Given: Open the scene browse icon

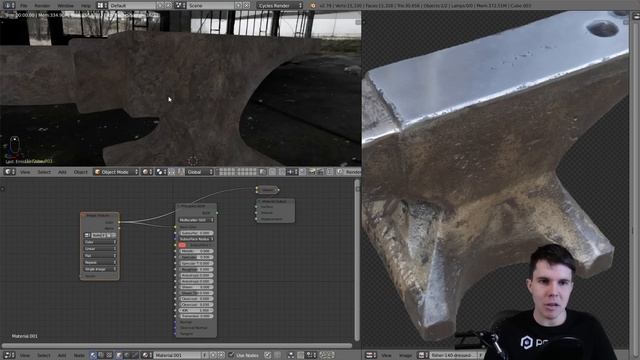Looking at the screenshot, I should [x=180, y=6].
